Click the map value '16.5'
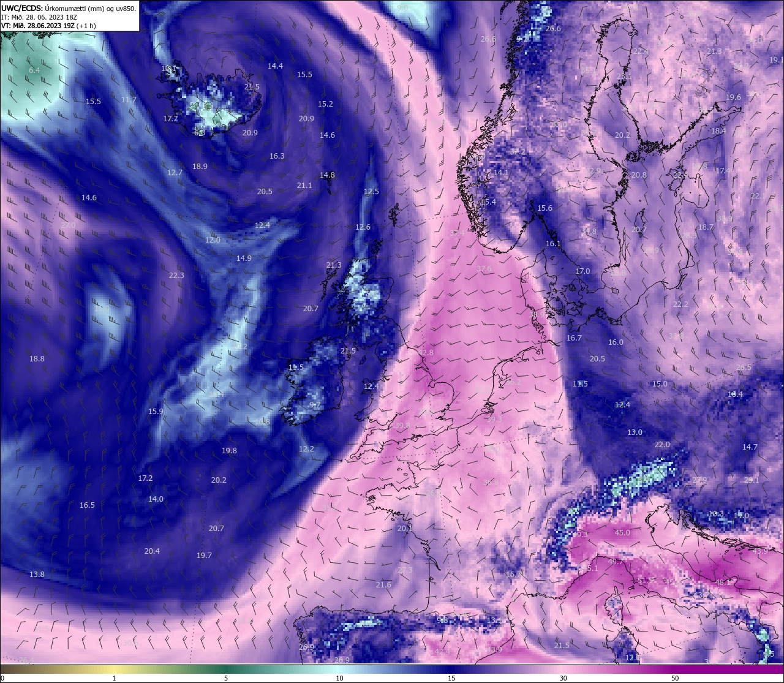Viewport: 784px width, 683px height. [87, 505]
